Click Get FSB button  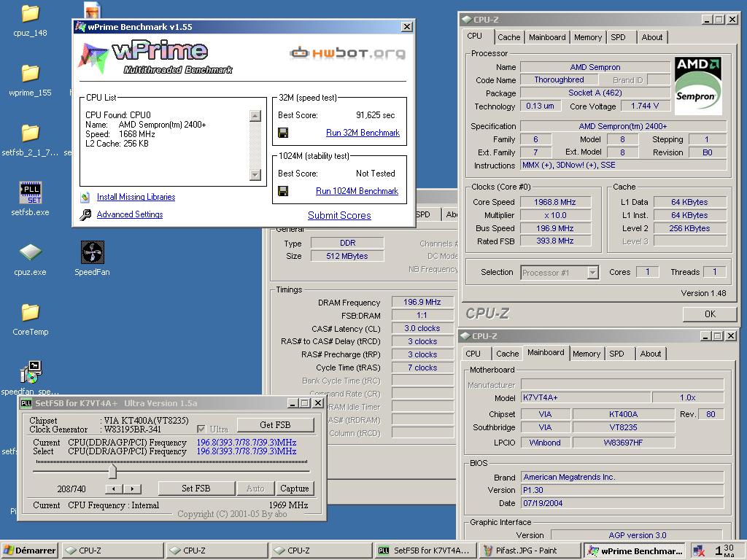[x=275, y=425]
